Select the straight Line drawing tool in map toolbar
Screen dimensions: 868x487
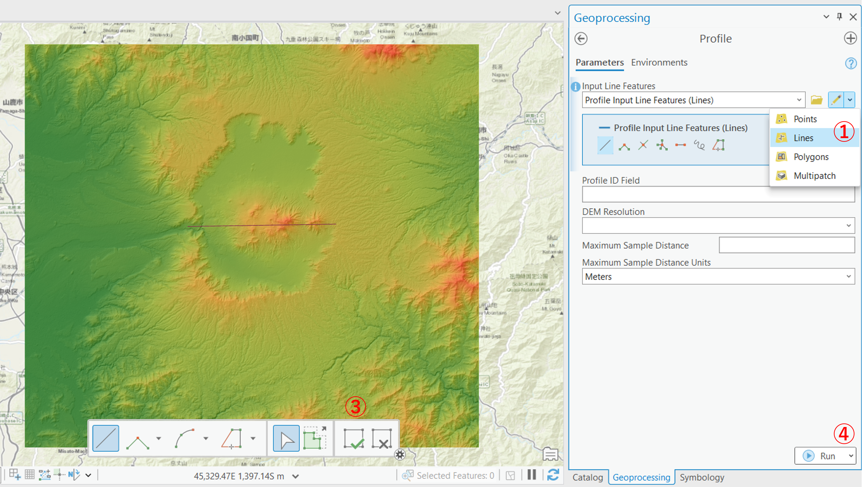[106, 438]
